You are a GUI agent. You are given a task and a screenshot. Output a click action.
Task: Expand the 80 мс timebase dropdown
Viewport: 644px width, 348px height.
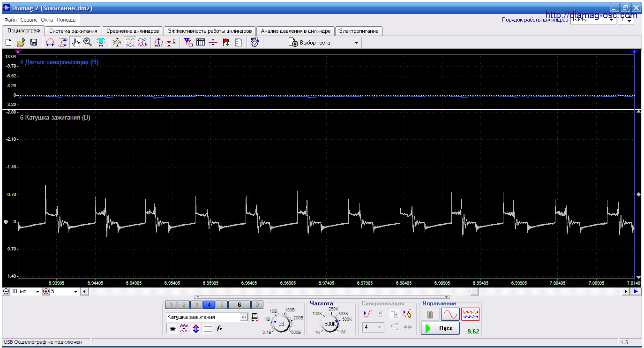coord(38,292)
